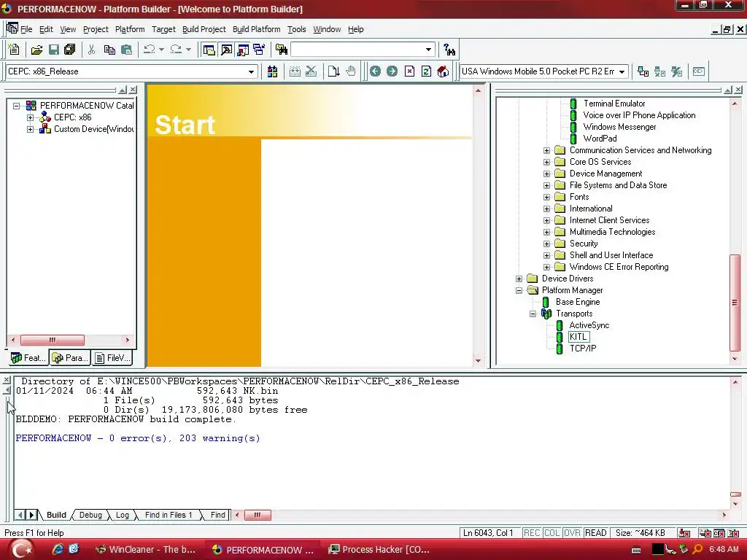Image resolution: width=747 pixels, height=560 pixels.
Task: Select the Base Engine catalog item
Action: pos(578,302)
